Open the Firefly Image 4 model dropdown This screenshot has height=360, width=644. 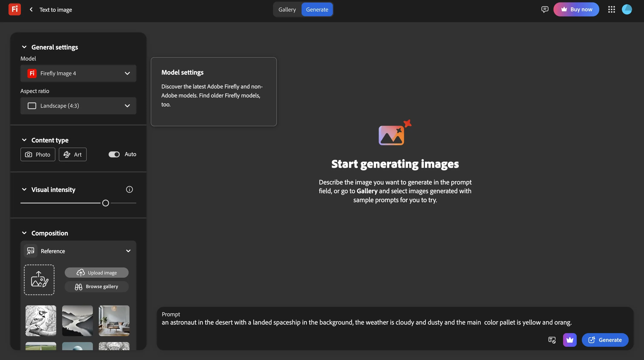point(78,73)
